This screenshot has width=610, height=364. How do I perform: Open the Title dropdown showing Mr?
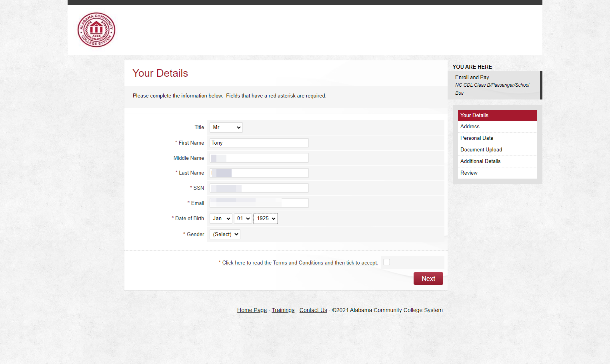coord(226,127)
